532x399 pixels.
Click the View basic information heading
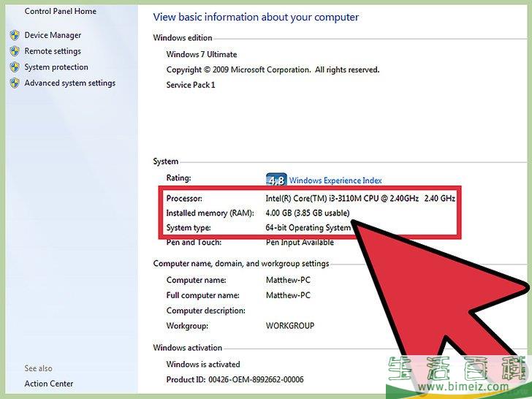coord(256,18)
